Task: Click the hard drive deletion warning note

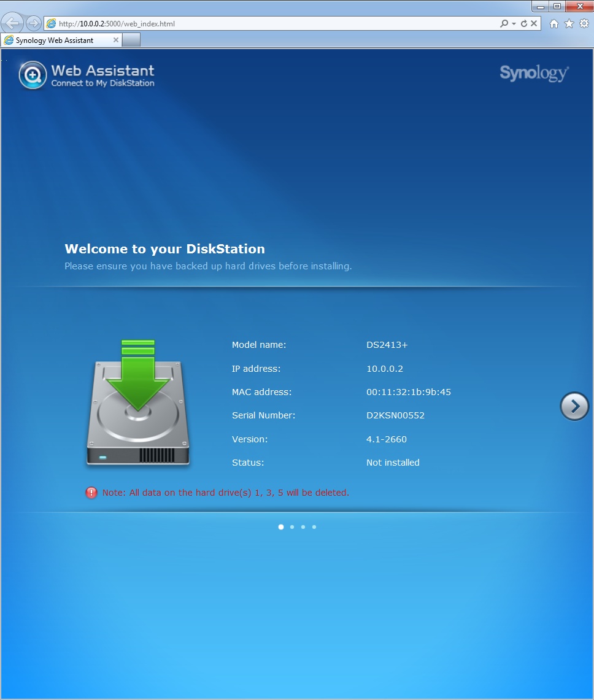Action: click(226, 493)
